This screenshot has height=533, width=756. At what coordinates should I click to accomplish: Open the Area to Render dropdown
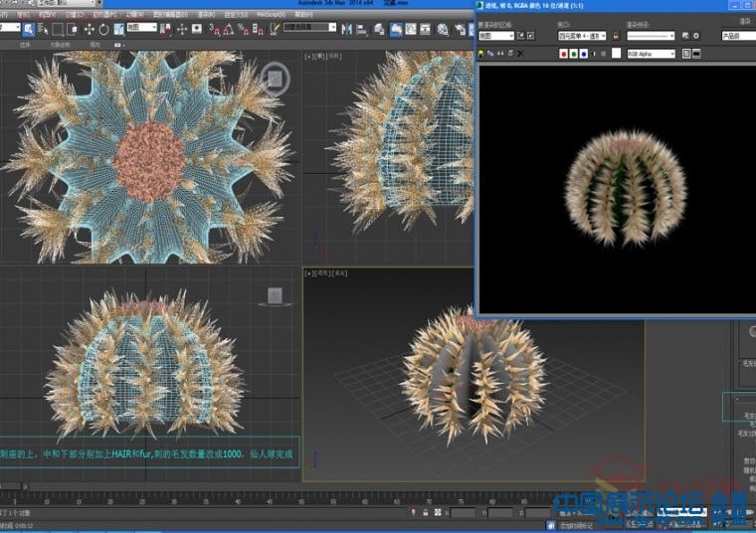(x=496, y=36)
